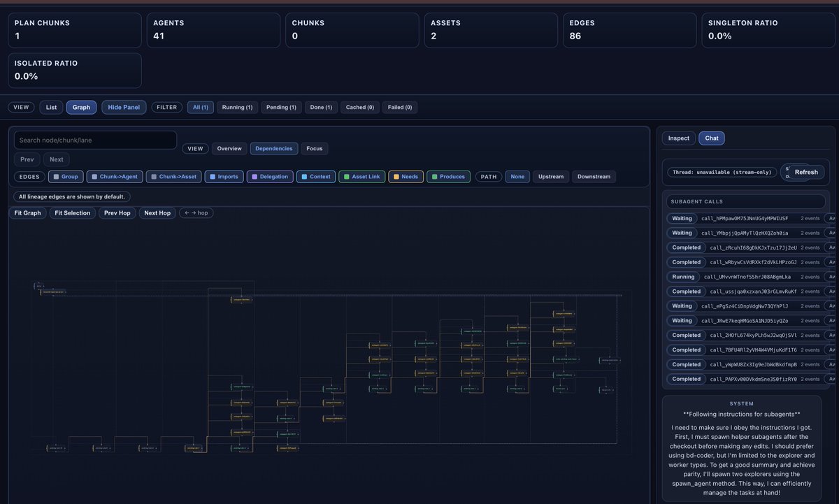Open the Chat tab
This screenshot has height=504, width=839.
point(712,138)
